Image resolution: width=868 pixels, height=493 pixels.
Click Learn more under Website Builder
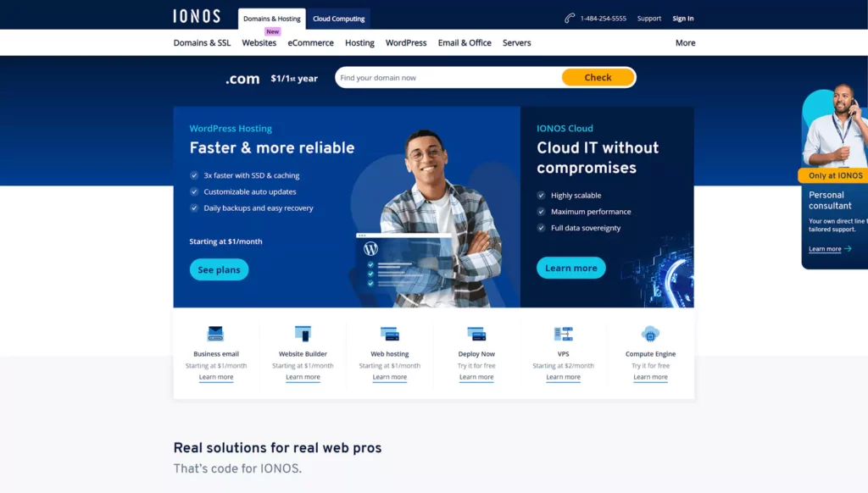[303, 377]
